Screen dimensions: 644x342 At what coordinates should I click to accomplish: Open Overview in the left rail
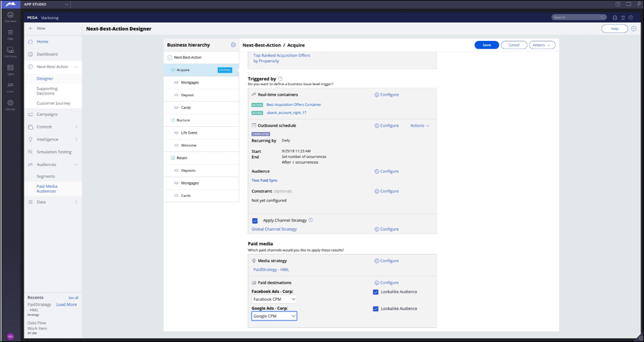[10, 16]
